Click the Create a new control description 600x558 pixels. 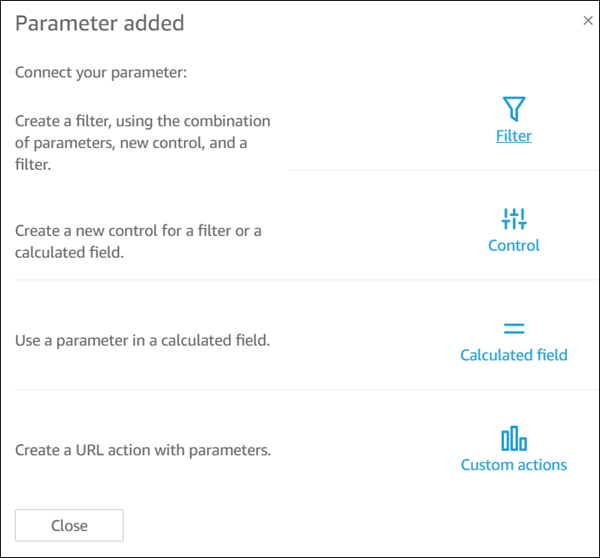coord(138,242)
